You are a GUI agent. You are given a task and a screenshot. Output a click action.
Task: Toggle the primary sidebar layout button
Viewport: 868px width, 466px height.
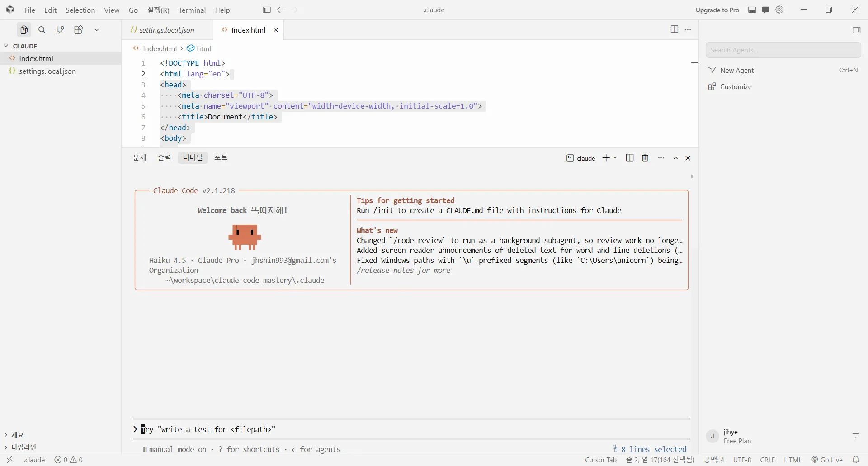(267, 10)
